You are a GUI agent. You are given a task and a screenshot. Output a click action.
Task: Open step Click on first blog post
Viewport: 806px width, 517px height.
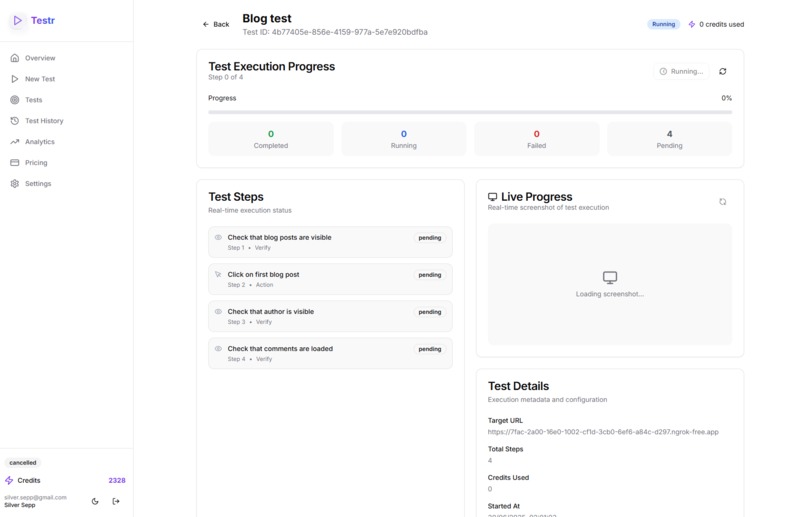330,279
